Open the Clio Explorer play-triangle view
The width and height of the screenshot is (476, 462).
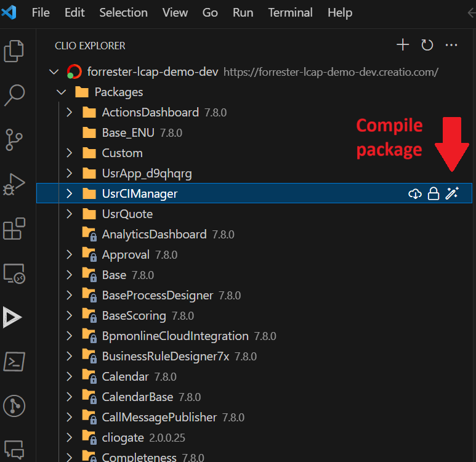[x=12, y=317]
